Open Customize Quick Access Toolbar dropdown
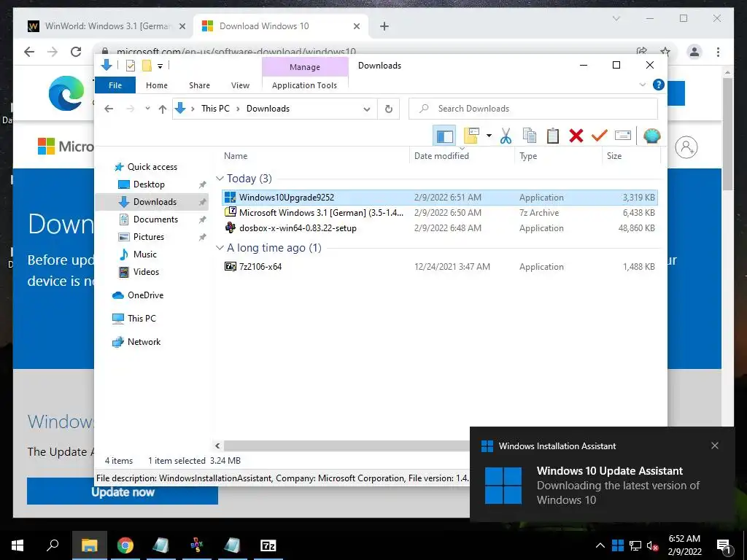Image resolution: width=747 pixels, height=560 pixels. (x=160, y=66)
